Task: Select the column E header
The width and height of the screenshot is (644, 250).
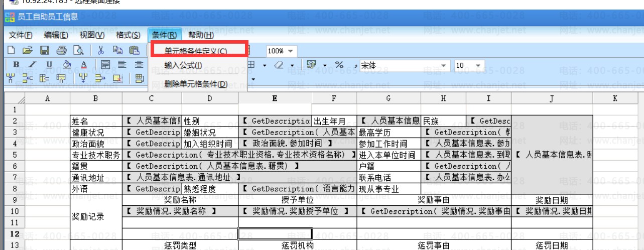Action: (275, 98)
